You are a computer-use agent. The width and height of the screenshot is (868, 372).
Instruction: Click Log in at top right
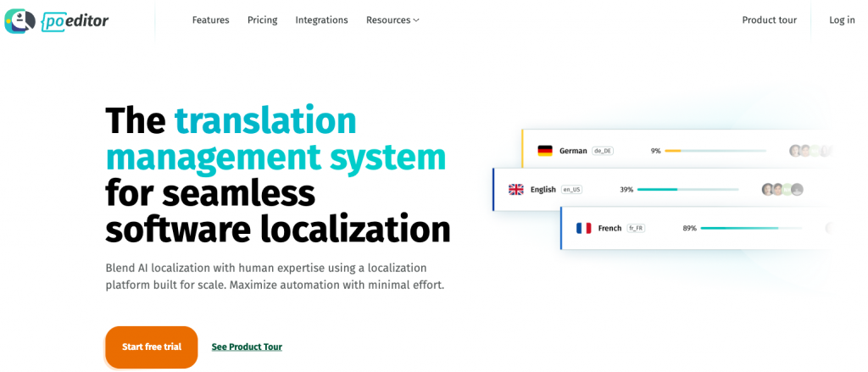(842, 19)
